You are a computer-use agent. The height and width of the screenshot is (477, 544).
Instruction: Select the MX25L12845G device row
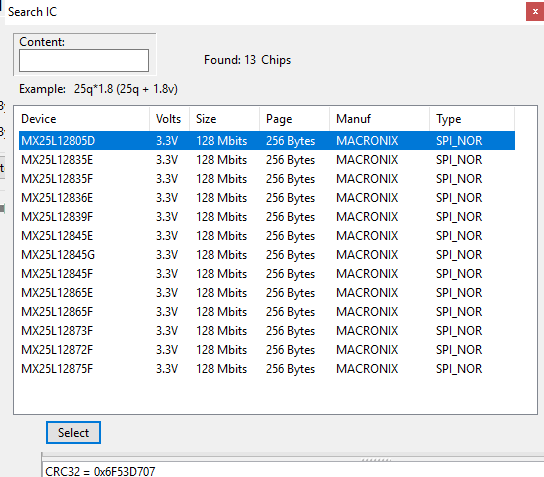pos(267,255)
